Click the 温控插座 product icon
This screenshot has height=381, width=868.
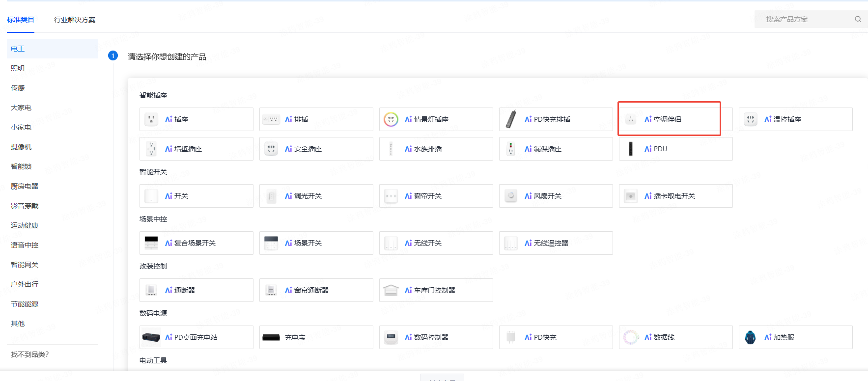coord(751,119)
